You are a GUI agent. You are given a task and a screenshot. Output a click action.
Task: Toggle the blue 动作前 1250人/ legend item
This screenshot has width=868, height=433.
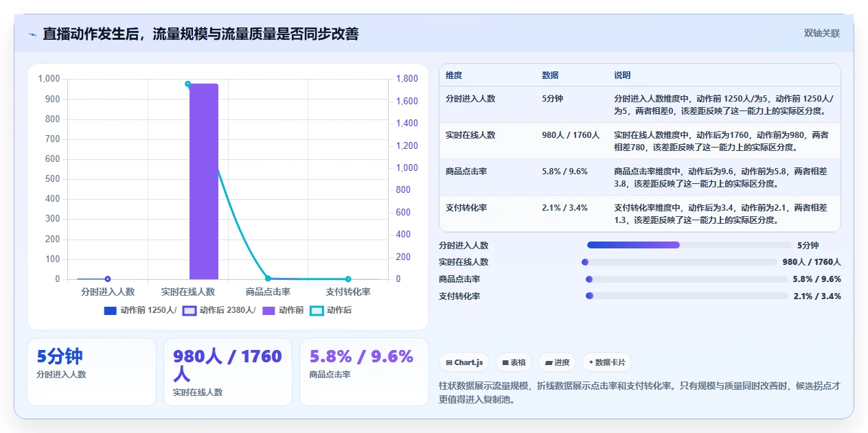pos(140,310)
